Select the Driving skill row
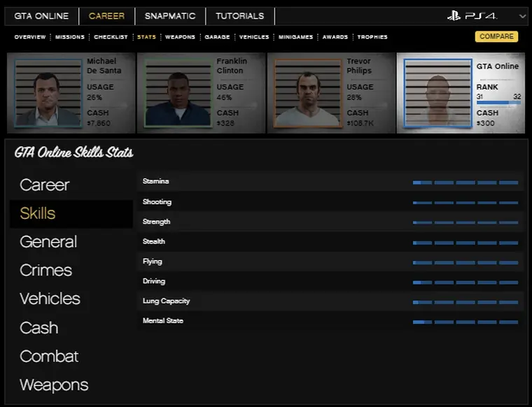The height and width of the screenshot is (407, 532). point(329,281)
